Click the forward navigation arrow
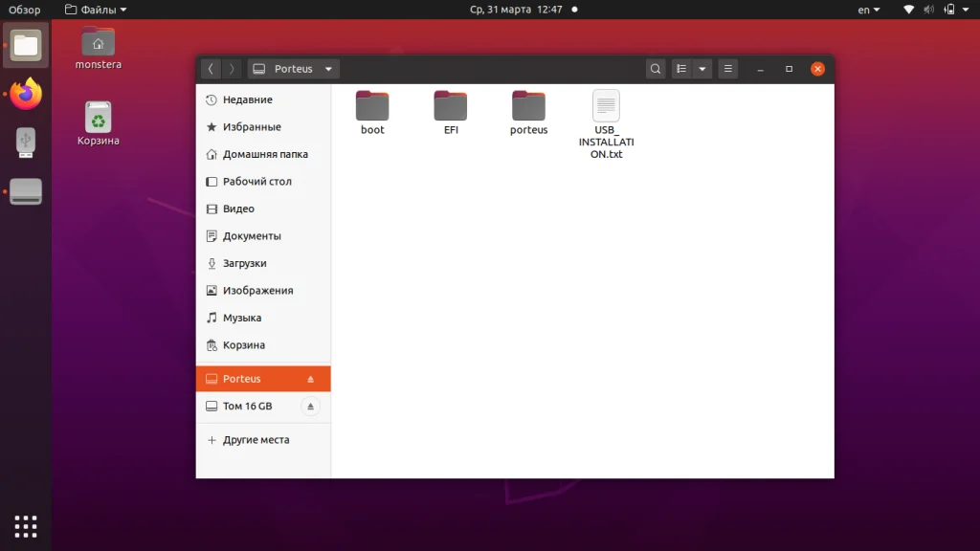This screenshot has width=980, height=551. coord(232,68)
